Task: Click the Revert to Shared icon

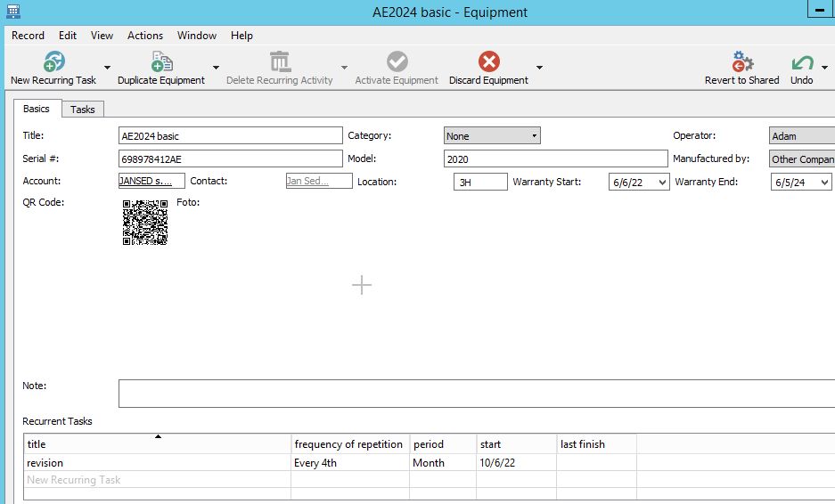Action: (x=741, y=61)
